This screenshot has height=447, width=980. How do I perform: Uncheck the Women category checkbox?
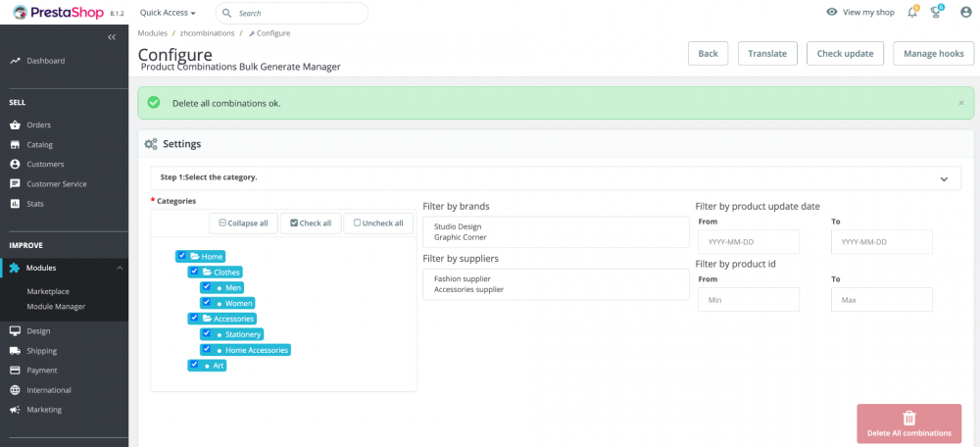pyautogui.click(x=206, y=303)
